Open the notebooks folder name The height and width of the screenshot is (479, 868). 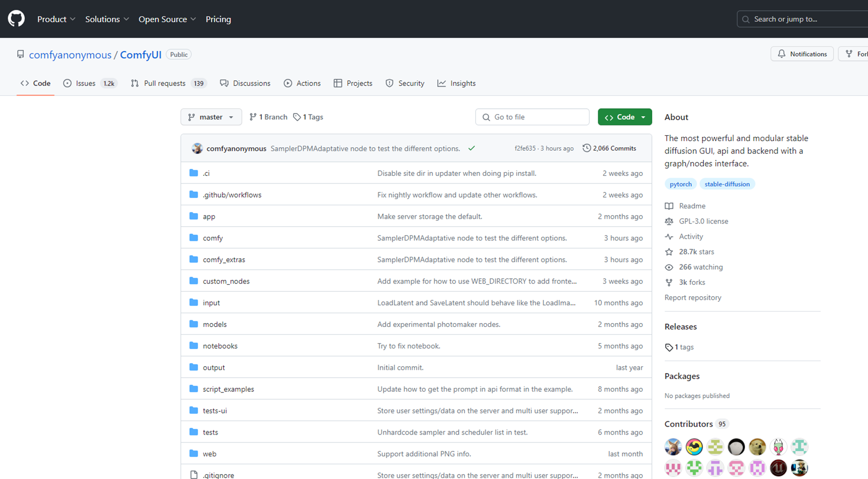220,346
